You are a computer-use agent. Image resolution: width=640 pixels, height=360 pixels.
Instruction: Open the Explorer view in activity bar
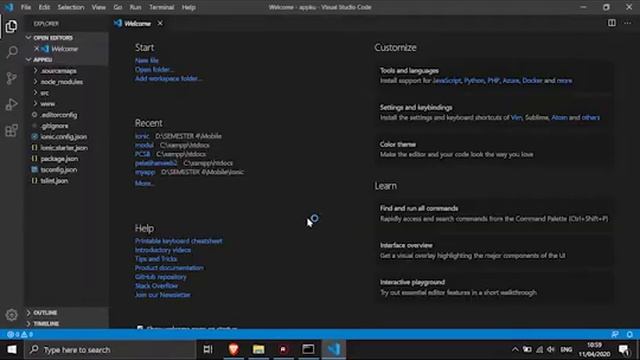[x=11, y=27]
